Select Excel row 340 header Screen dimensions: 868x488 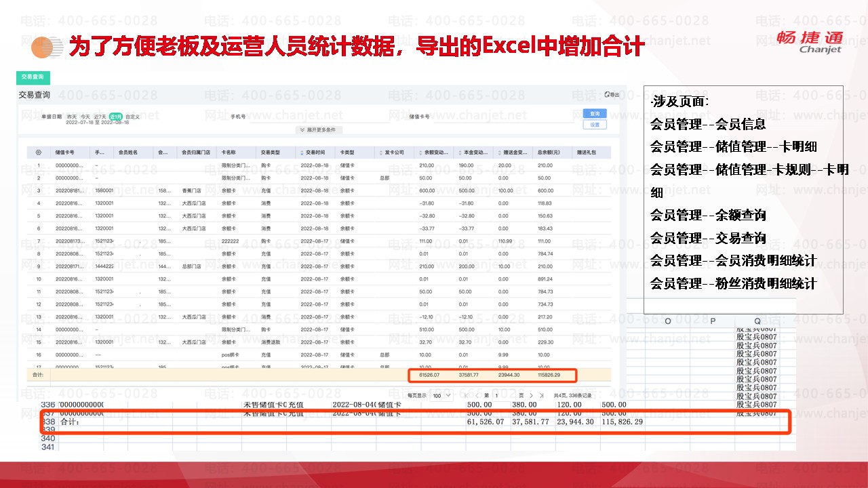[47, 439]
